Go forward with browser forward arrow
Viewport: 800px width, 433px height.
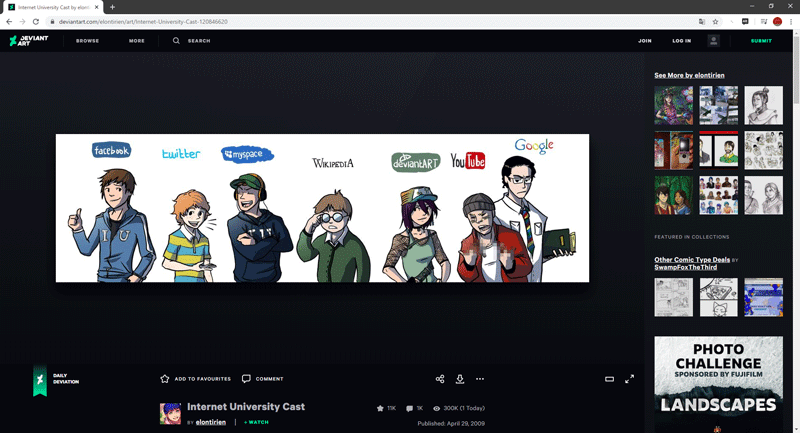(22, 21)
